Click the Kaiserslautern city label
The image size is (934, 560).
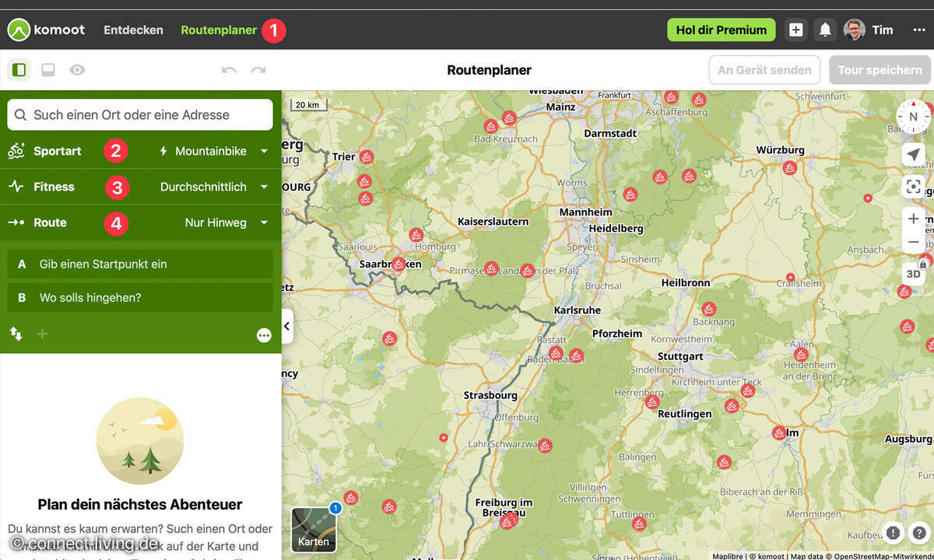pos(493,222)
